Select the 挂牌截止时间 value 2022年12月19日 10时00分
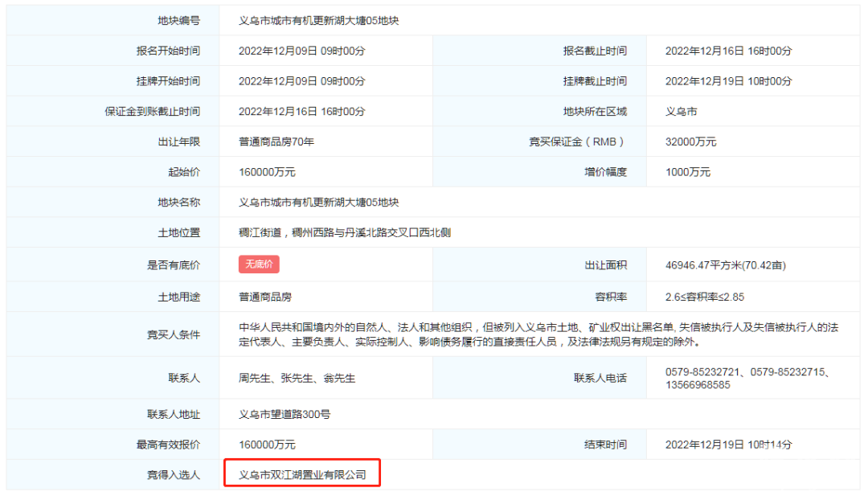 coord(728,81)
